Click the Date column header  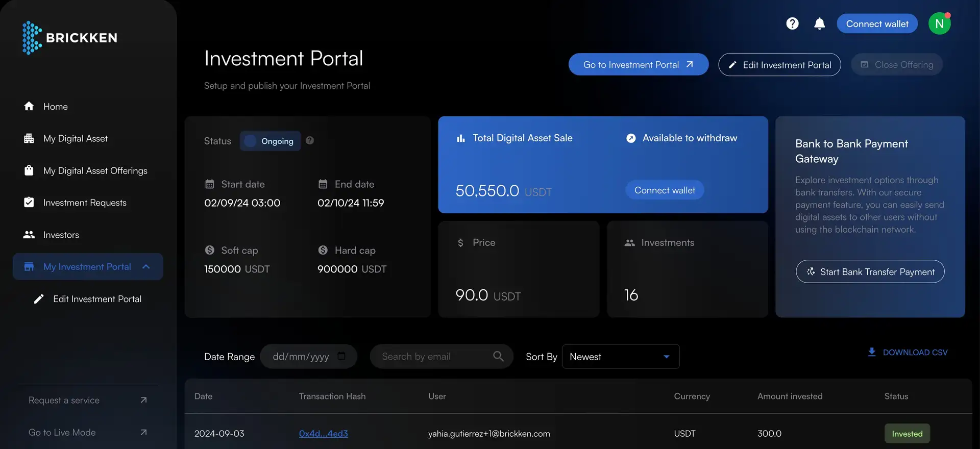coord(203,396)
